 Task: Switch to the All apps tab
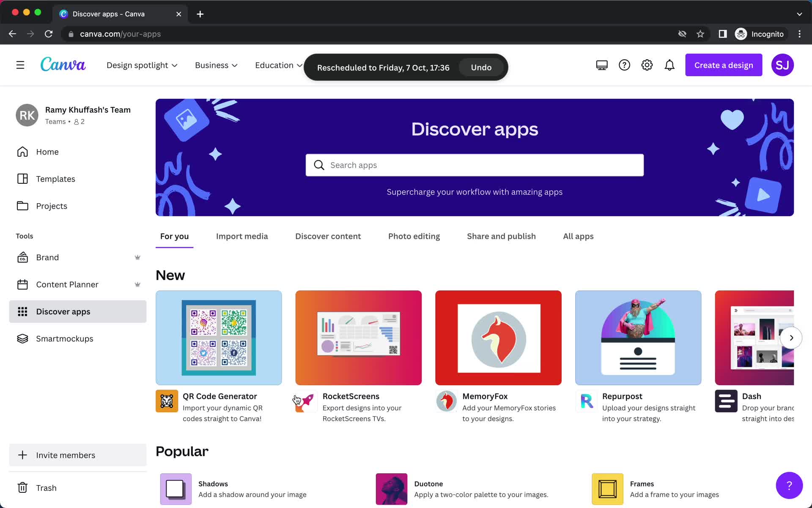tap(578, 236)
